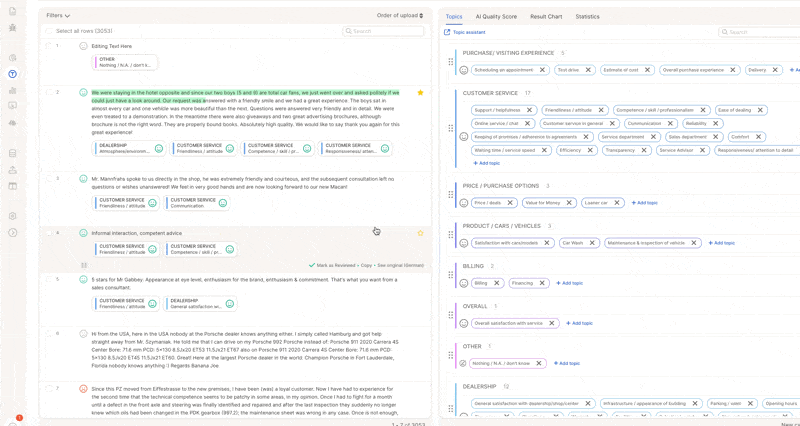Click 'Add topic' in Other category
Image resolution: width=800 pixels, height=426 pixels.
coord(566,363)
